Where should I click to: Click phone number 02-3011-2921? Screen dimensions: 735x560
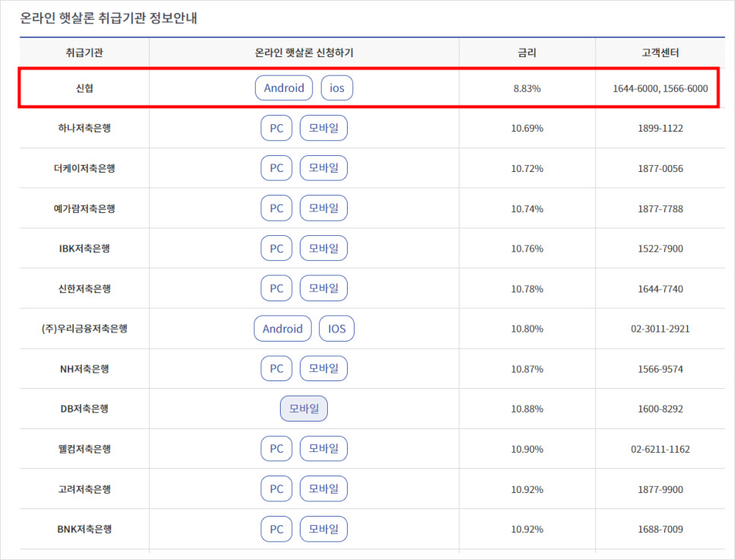[x=660, y=329]
